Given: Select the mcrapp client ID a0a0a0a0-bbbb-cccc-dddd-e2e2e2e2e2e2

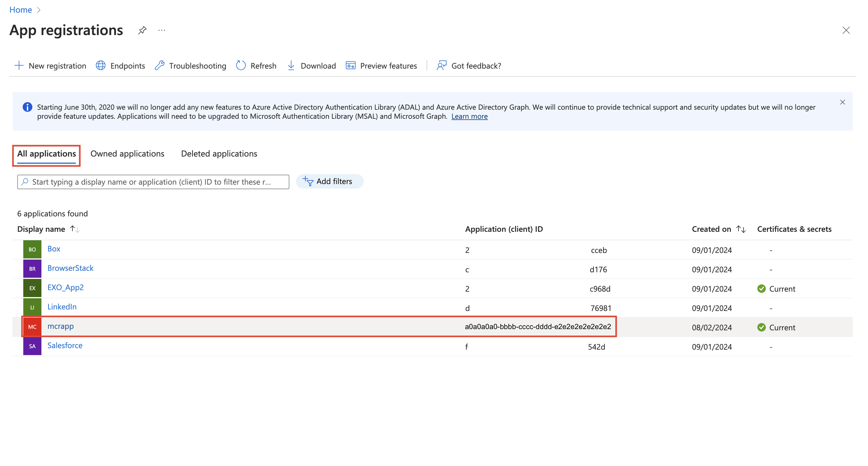Looking at the screenshot, I should [x=538, y=326].
